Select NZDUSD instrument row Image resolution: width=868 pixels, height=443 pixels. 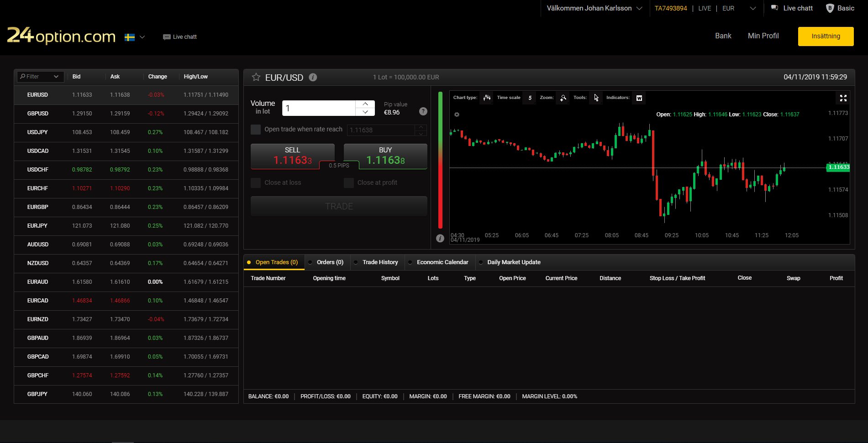point(126,263)
